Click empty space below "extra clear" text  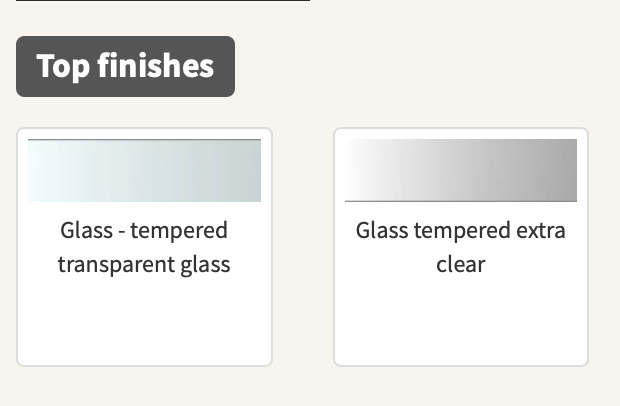pyautogui.click(x=460, y=320)
